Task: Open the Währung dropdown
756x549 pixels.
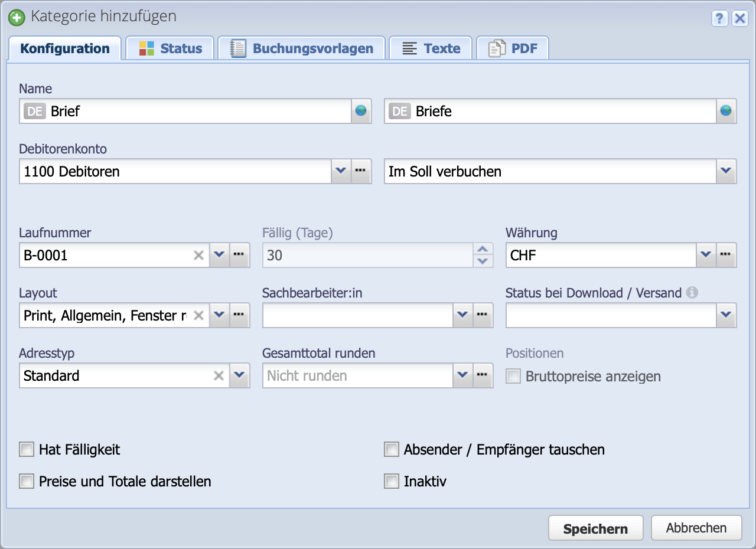Action: coord(706,255)
